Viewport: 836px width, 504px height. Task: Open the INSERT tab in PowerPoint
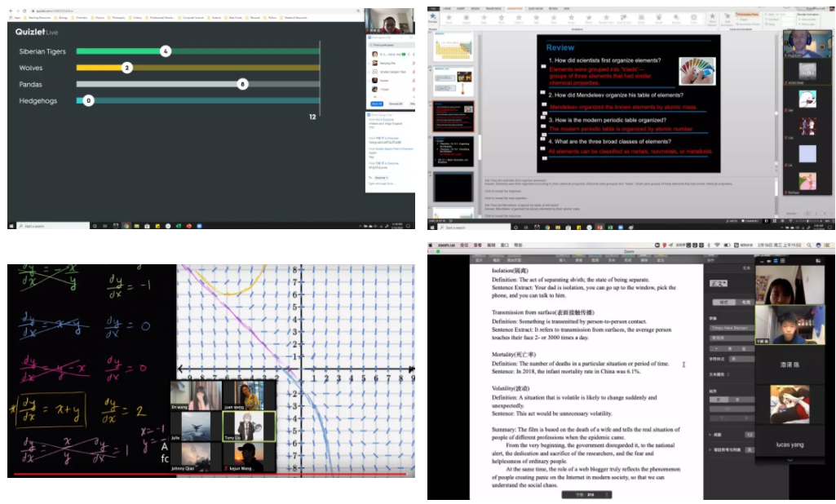pyautogui.click(x=461, y=8)
